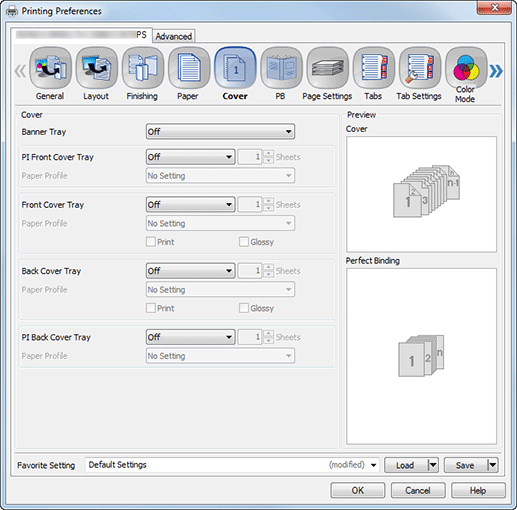Viewport: 517px width, 510px height.
Task: Click the OK button
Action: tap(358, 490)
